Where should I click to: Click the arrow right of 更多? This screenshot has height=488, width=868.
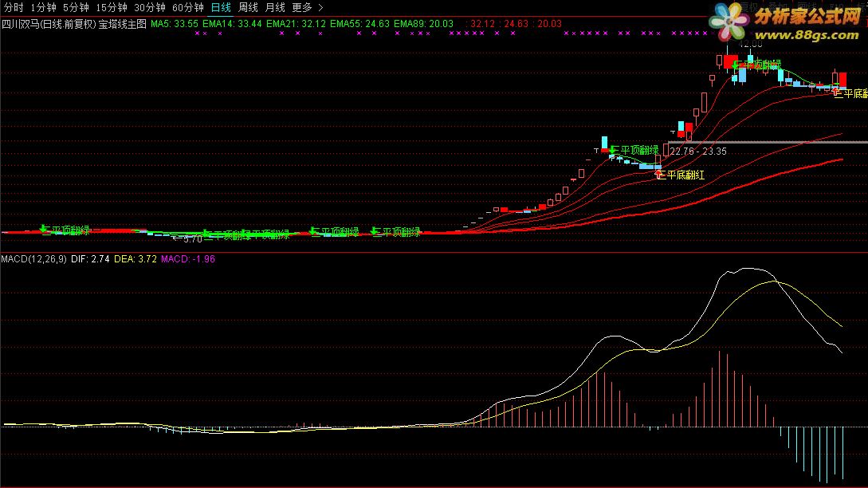pyautogui.click(x=320, y=8)
